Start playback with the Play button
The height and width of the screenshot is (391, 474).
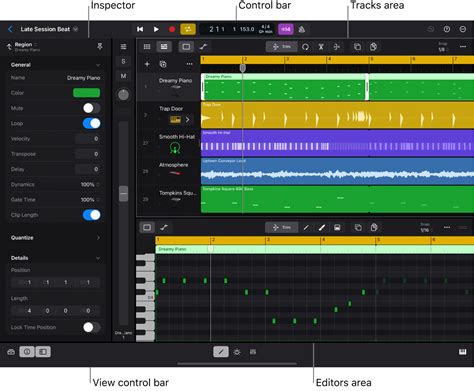point(156,29)
